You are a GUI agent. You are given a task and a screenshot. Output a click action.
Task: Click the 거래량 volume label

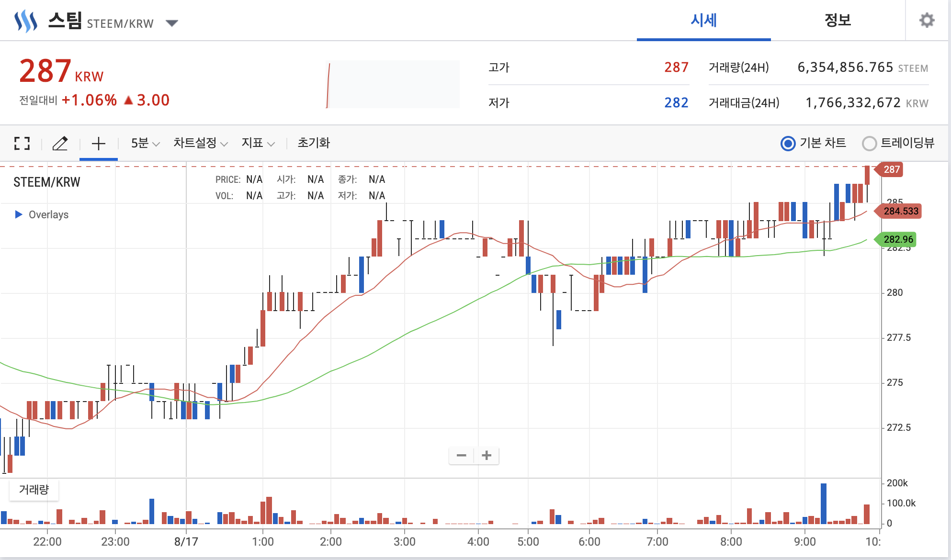point(34,490)
